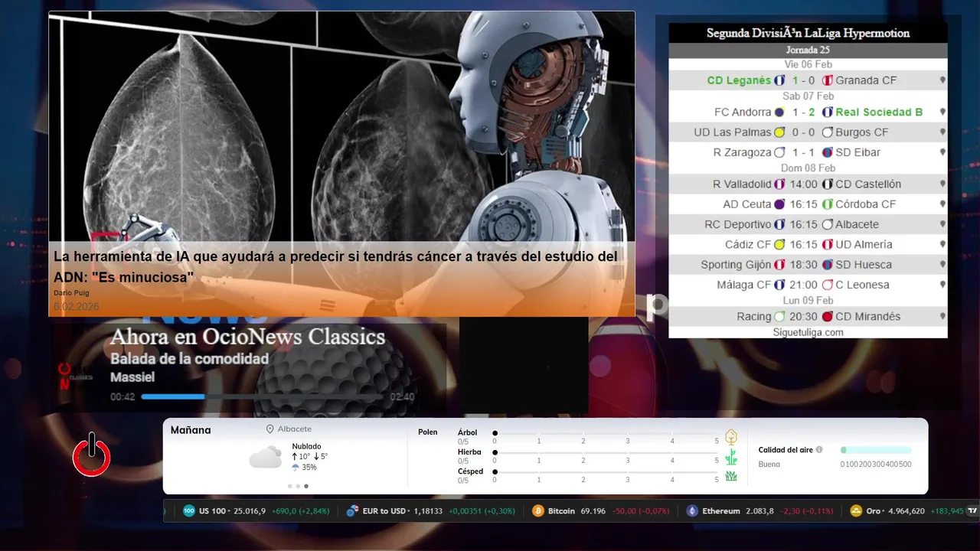Image resolution: width=980 pixels, height=551 pixels.
Task: Click the Real Sociedad B team name
Action: click(879, 112)
